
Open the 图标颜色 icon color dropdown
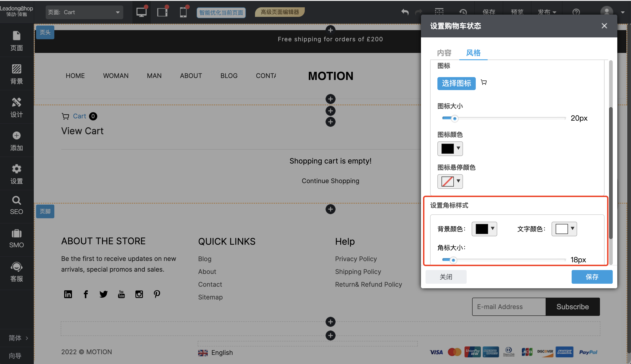450,148
